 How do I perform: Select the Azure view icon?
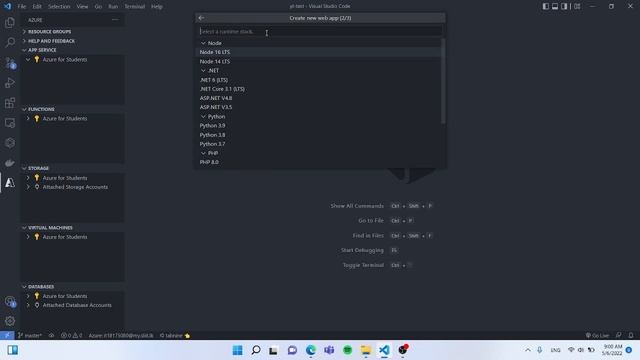coord(10,182)
